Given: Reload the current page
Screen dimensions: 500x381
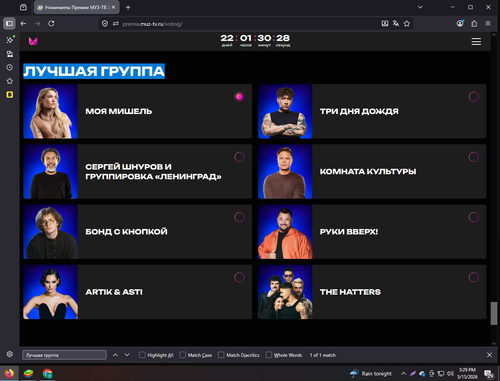Looking at the screenshot, I should (x=51, y=23).
